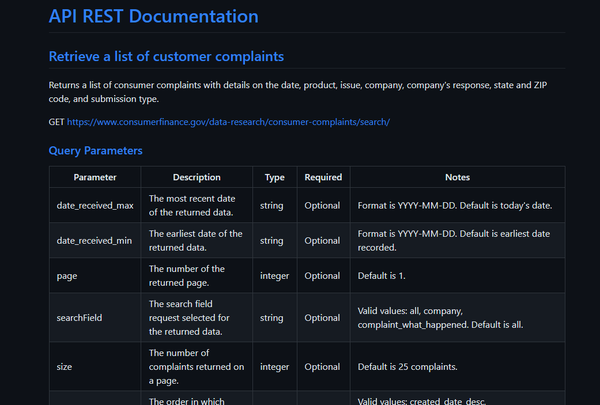Select the Parameter column header
The height and width of the screenshot is (405, 600).
95,177
